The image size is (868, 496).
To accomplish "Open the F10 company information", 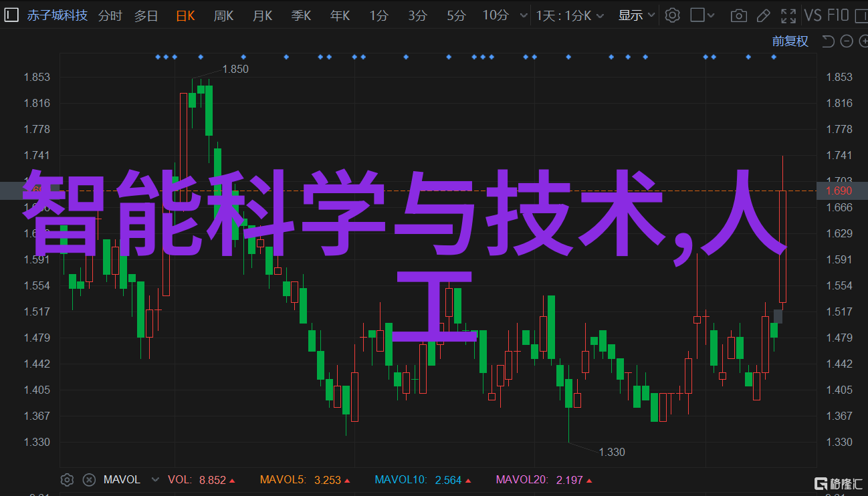I will [x=839, y=15].
